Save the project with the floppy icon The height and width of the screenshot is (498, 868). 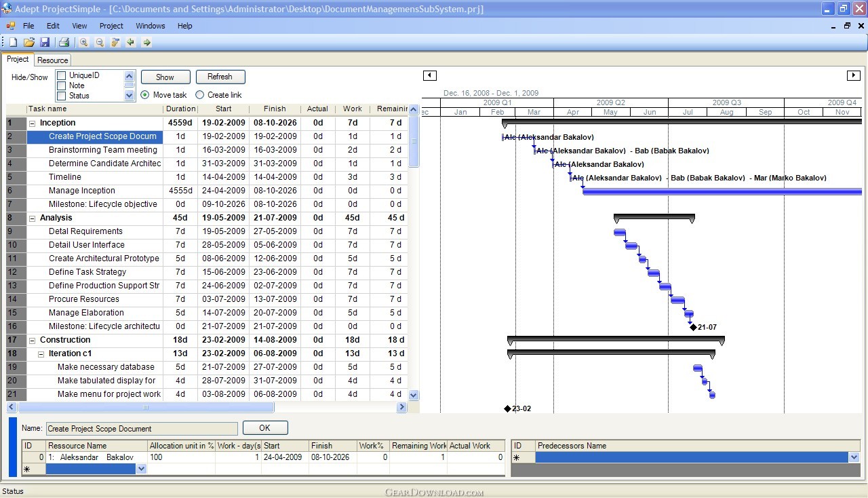click(x=45, y=42)
